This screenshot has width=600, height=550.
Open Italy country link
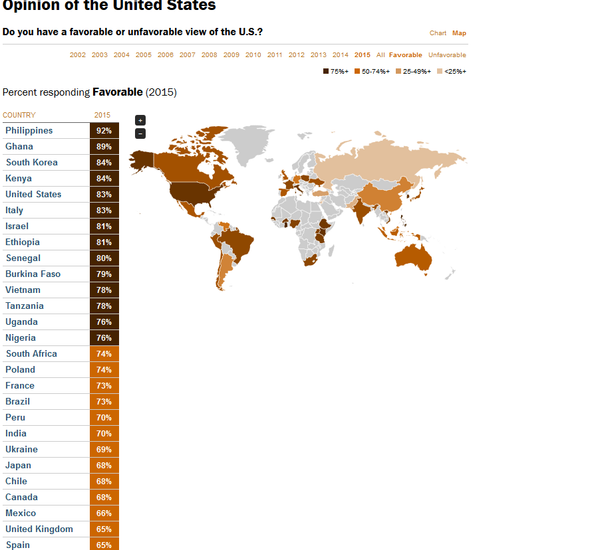click(14, 210)
